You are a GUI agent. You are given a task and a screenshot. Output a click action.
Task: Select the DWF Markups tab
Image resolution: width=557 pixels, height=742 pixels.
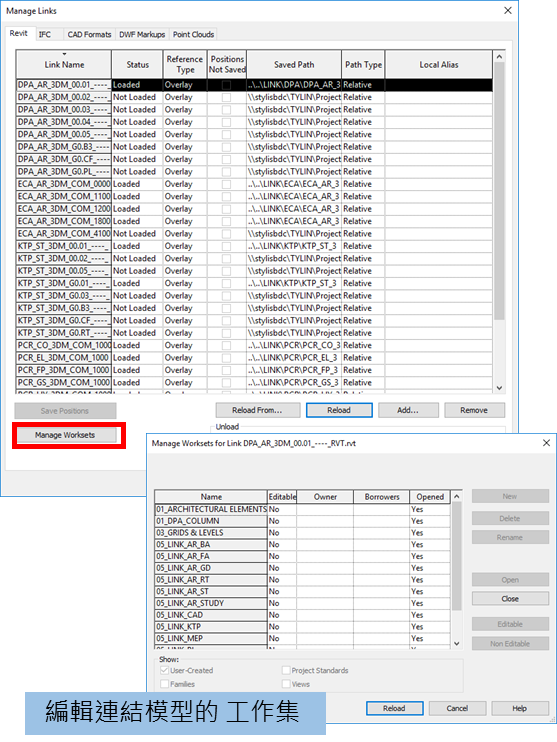tap(142, 35)
